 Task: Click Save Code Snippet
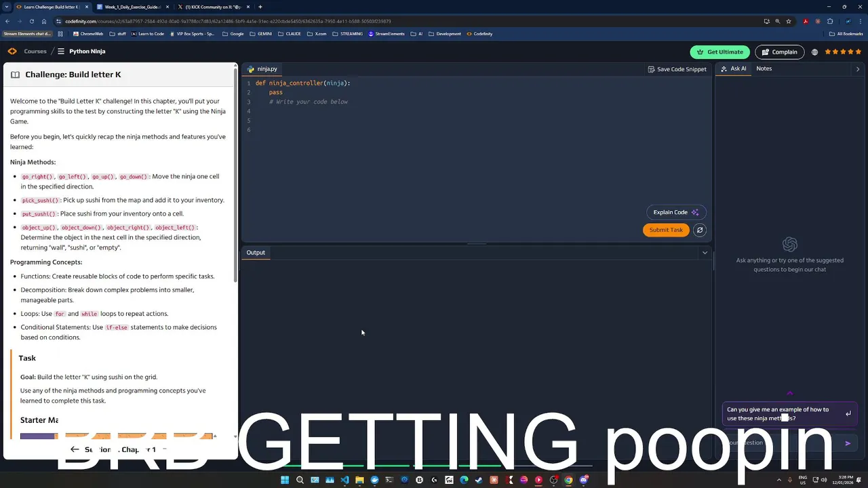point(677,69)
